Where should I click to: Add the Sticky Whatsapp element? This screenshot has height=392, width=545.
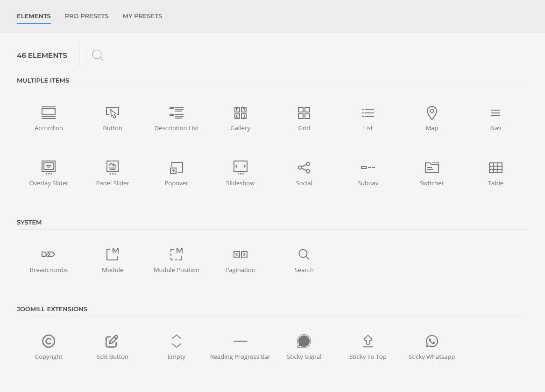(432, 347)
